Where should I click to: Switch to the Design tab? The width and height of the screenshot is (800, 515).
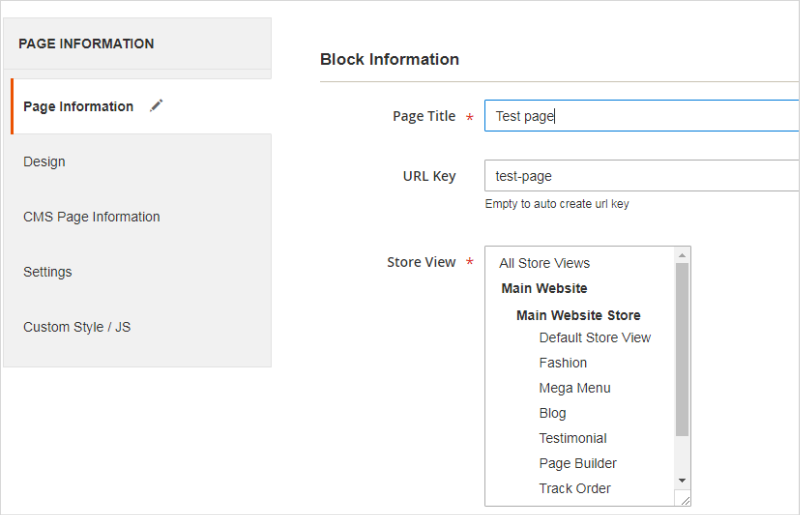pos(44,162)
